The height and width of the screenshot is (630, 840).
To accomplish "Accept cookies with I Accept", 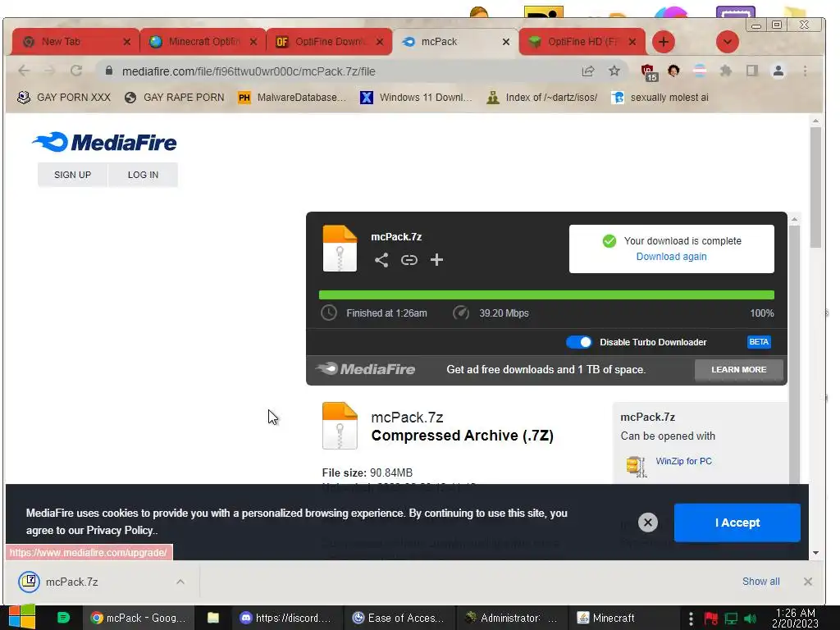I will 737,523.
